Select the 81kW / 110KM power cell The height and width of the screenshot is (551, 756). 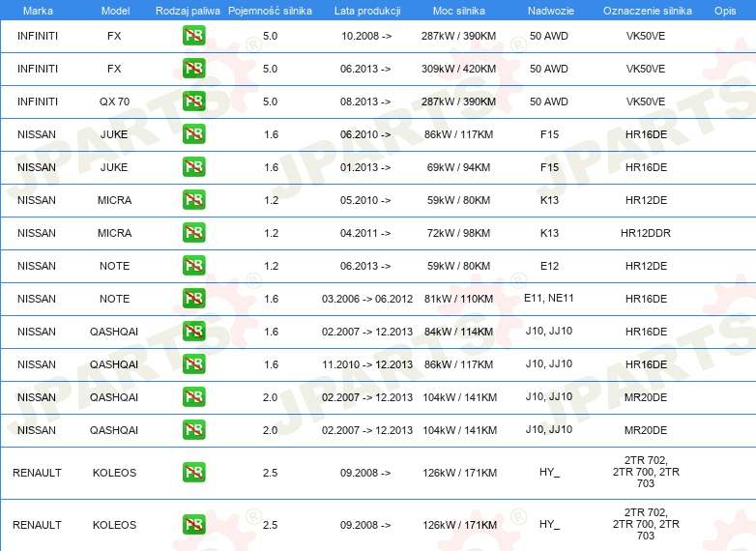pos(458,299)
